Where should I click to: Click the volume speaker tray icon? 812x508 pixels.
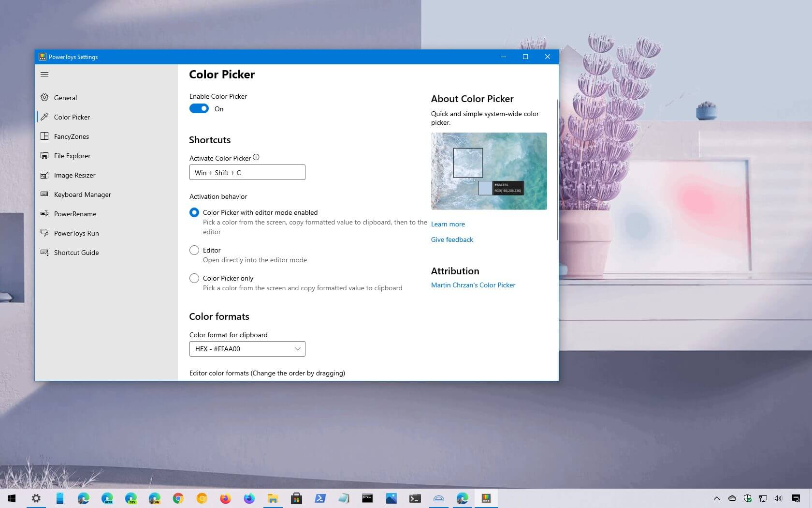[x=778, y=498]
